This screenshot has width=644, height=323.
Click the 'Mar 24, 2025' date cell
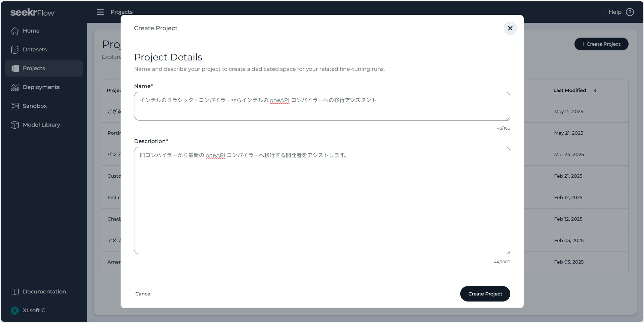pyautogui.click(x=569, y=155)
